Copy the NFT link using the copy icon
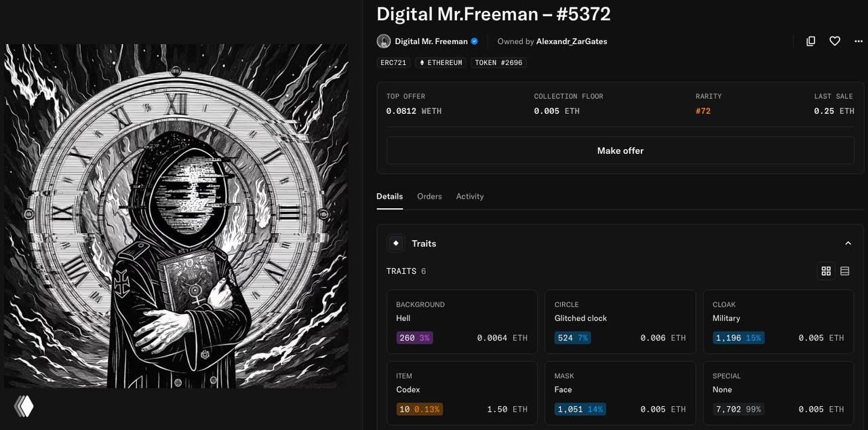This screenshot has width=868, height=430. point(811,41)
